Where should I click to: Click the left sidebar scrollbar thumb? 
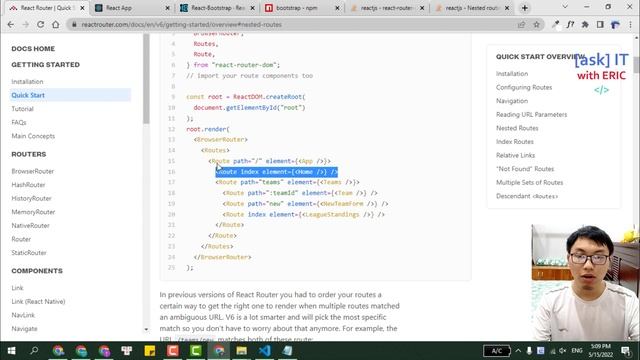pos(146,78)
